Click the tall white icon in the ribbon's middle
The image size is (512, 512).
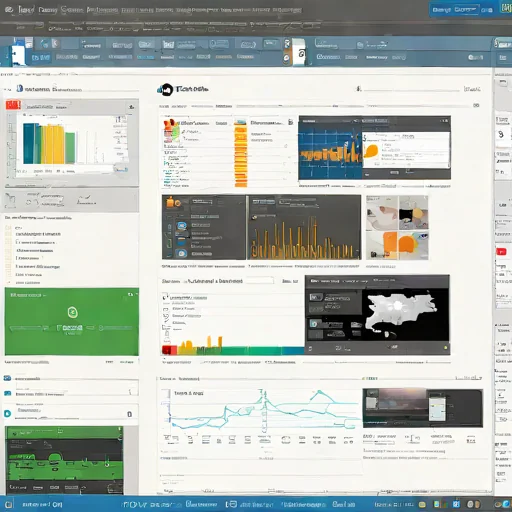pos(298,52)
